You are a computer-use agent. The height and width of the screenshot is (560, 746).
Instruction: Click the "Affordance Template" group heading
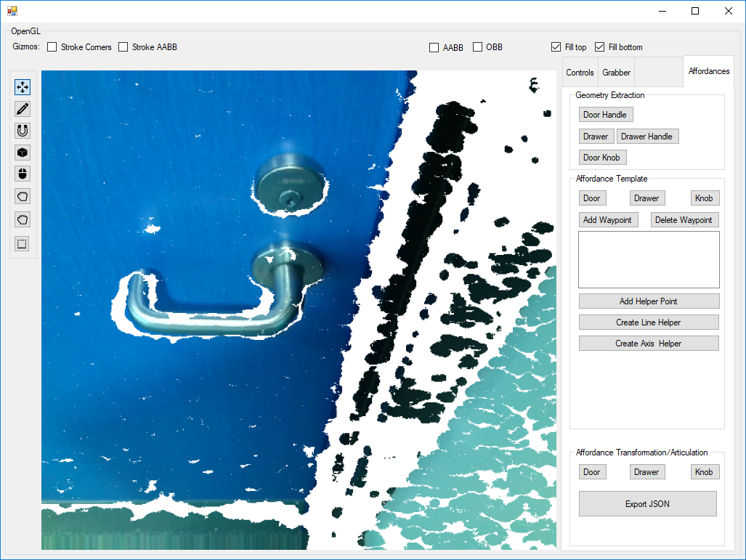612,179
